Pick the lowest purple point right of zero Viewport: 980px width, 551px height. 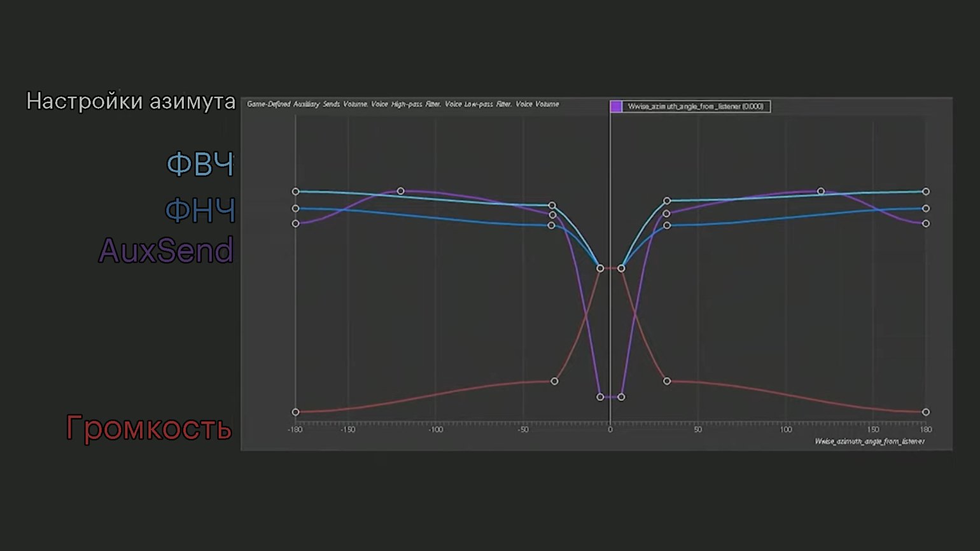click(621, 397)
